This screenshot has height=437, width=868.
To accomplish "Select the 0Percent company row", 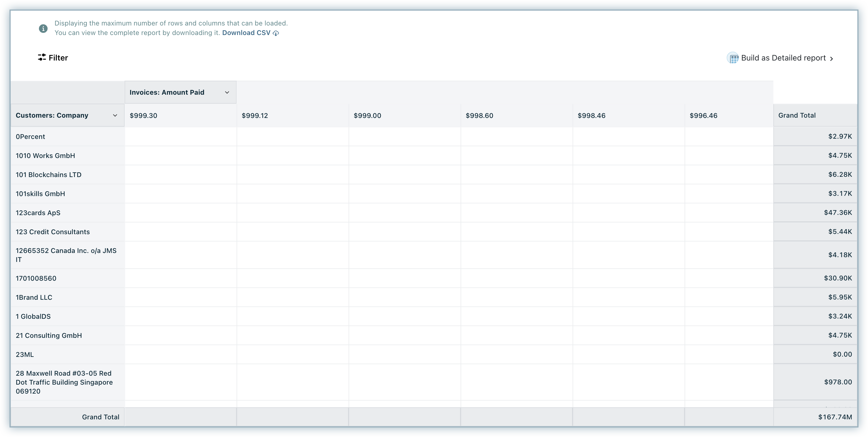I will [x=30, y=137].
